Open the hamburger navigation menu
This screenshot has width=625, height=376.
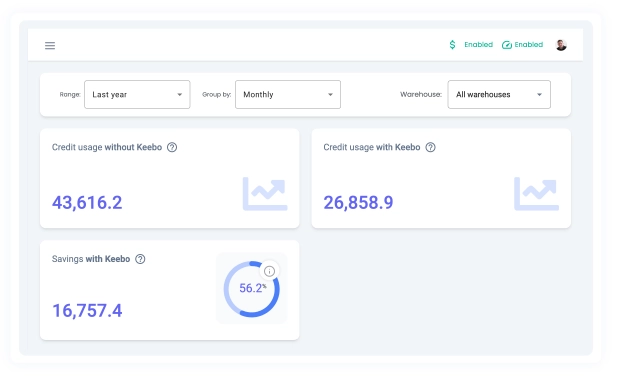pos(50,45)
